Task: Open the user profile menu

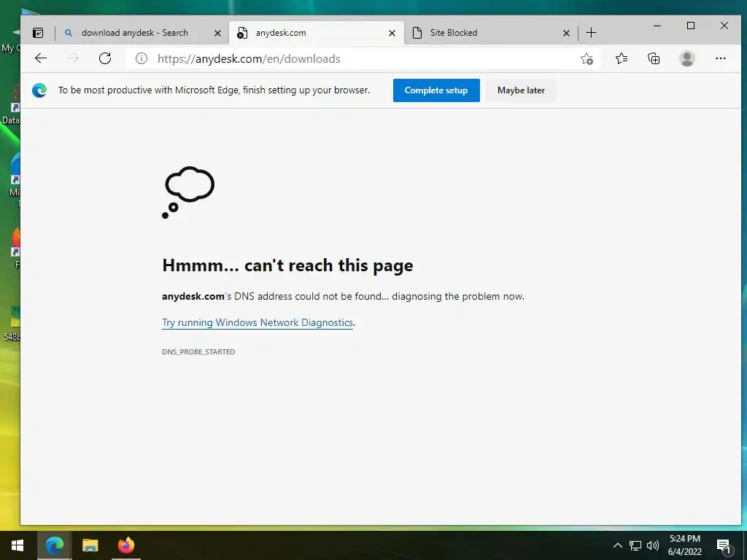Action: pos(687,58)
